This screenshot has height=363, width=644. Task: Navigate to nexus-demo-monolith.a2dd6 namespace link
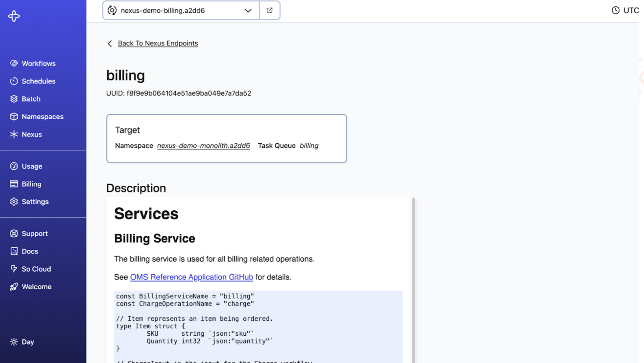[x=204, y=146]
